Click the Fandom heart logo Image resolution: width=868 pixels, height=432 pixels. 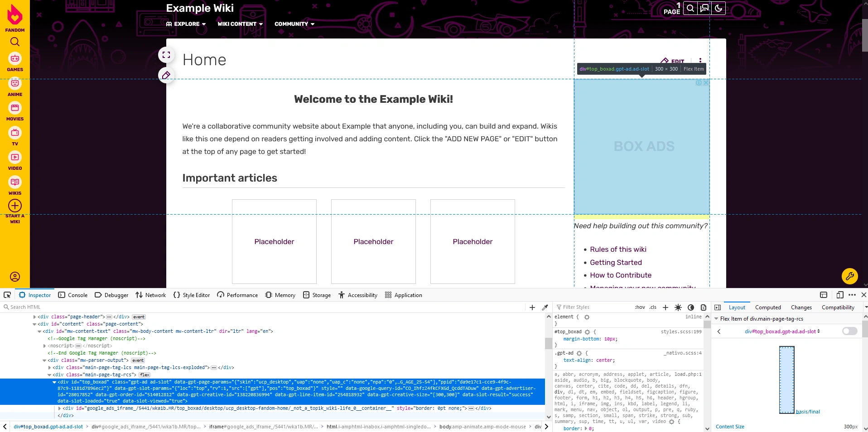15,15
